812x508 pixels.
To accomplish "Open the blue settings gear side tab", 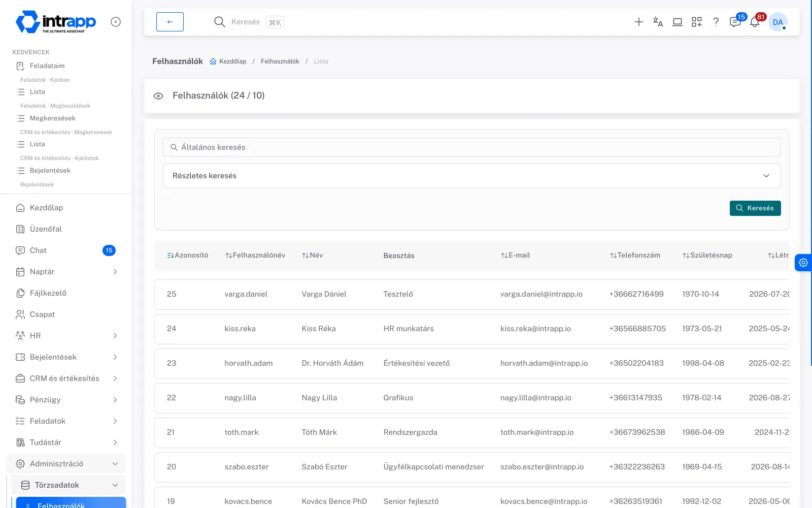I will 803,263.
